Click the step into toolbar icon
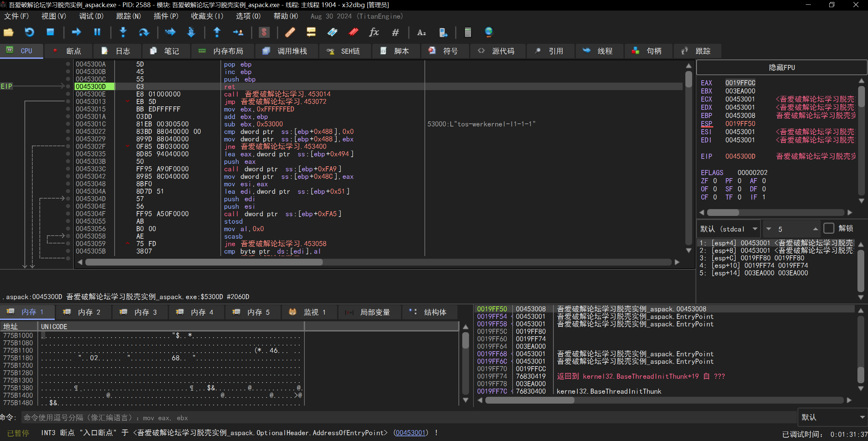Image resolution: width=868 pixels, height=441 pixels. point(123,32)
